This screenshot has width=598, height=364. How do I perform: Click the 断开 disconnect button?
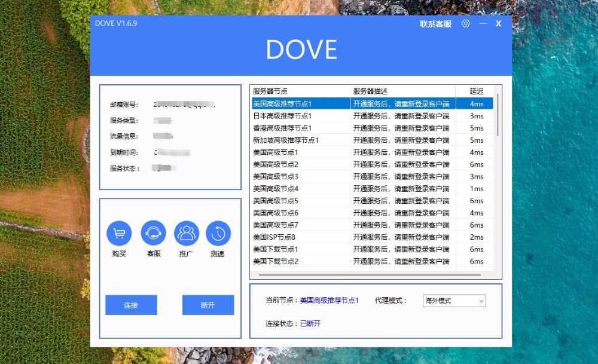coord(208,305)
